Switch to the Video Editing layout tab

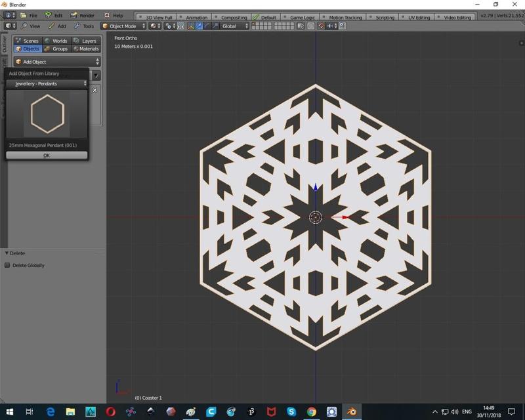coord(455,18)
